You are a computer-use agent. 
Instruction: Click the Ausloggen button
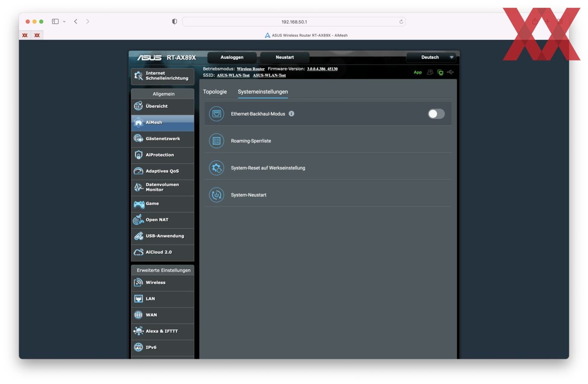click(232, 57)
